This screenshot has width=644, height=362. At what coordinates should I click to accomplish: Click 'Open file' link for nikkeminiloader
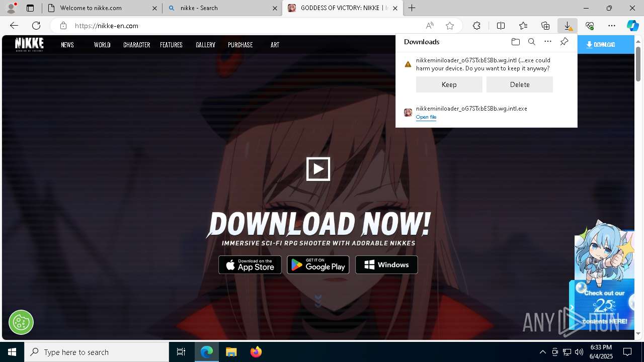[x=426, y=117]
